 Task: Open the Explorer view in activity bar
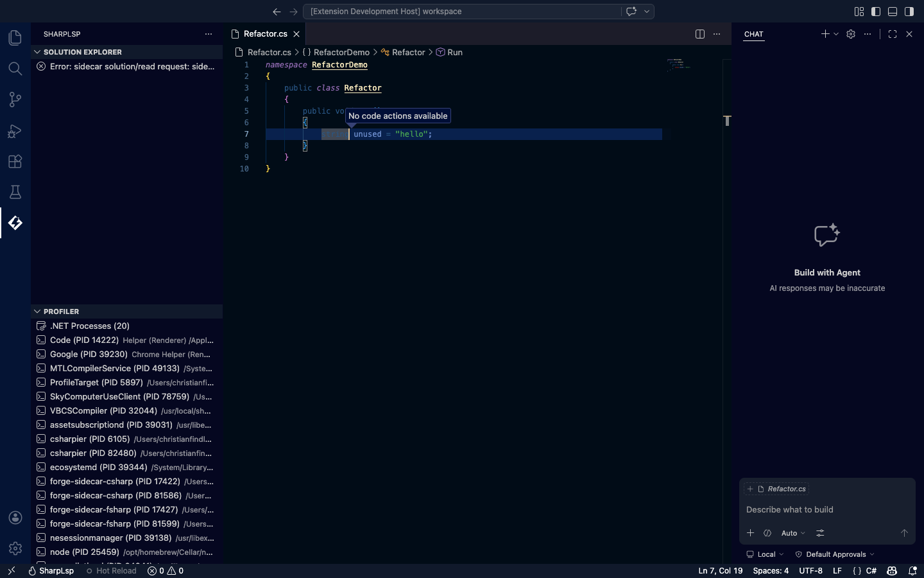[15, 38]
